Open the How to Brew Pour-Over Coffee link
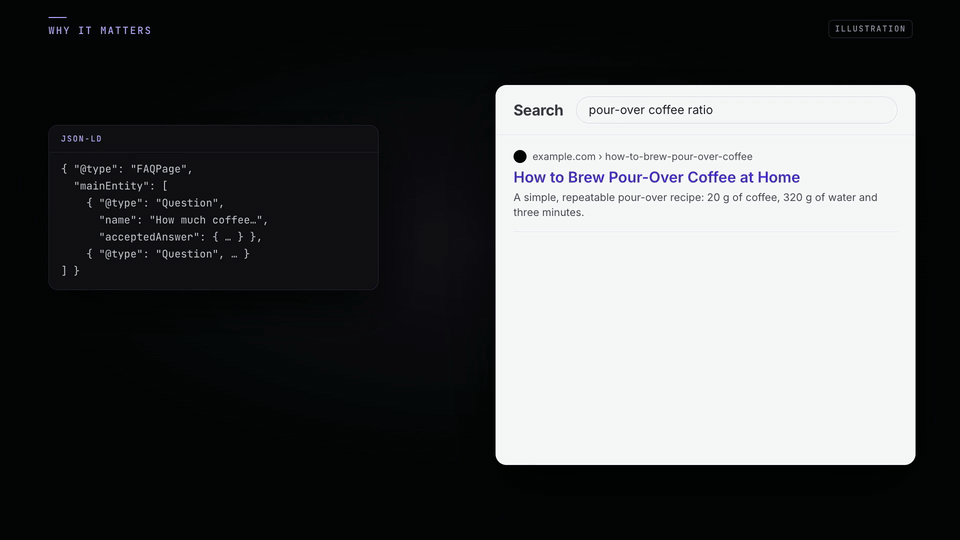Viewport: 960px width, 540px height. click(x=656, y=177)
